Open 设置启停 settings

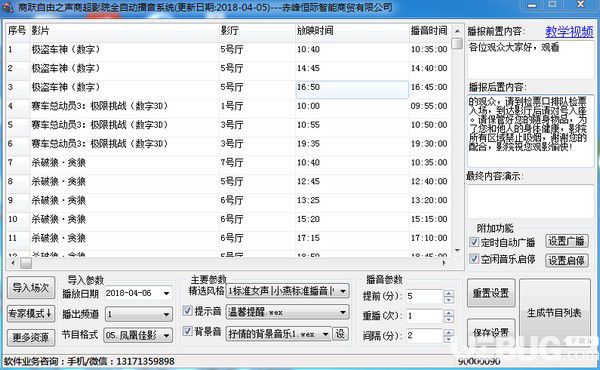point(567,261)
